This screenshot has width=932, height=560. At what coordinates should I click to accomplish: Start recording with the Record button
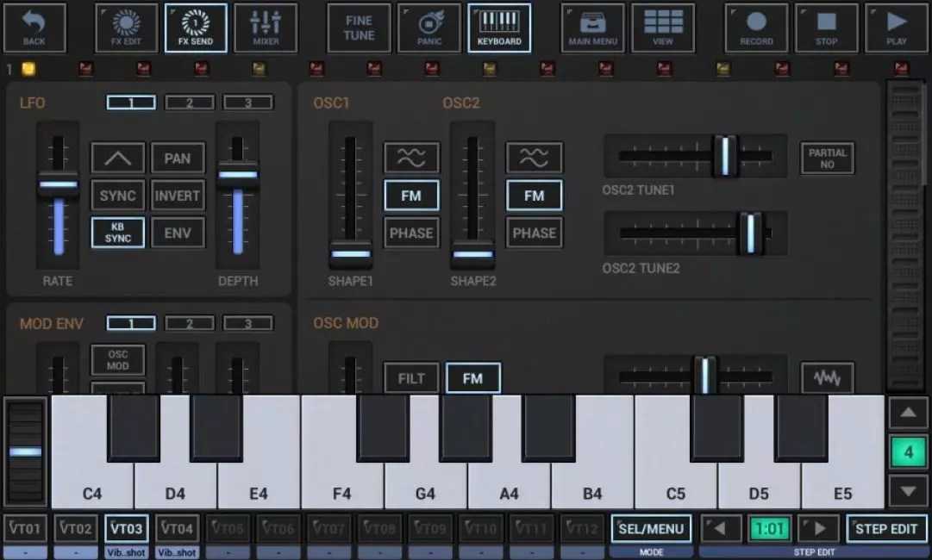point(756,28)
